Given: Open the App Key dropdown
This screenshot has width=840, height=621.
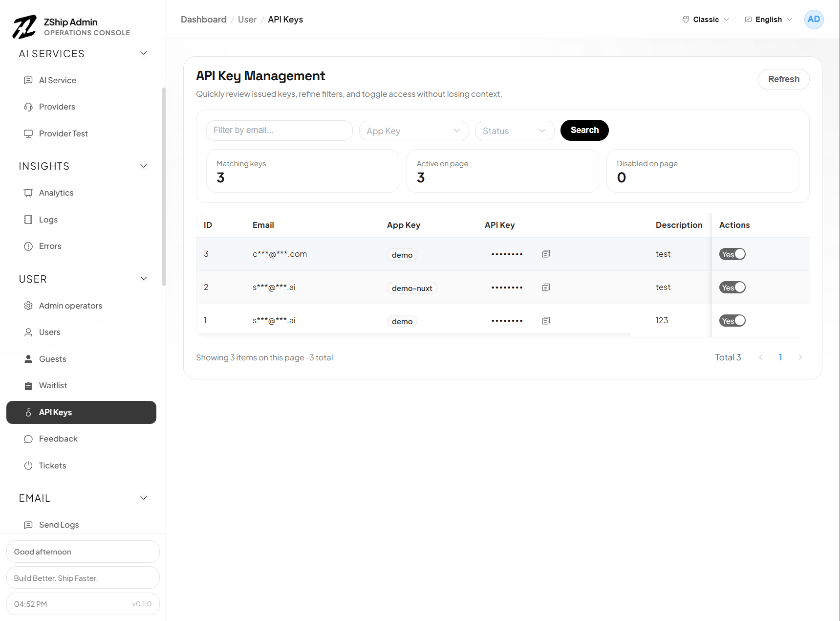Looking at the screenshot, I should click(x=413, y=131).
